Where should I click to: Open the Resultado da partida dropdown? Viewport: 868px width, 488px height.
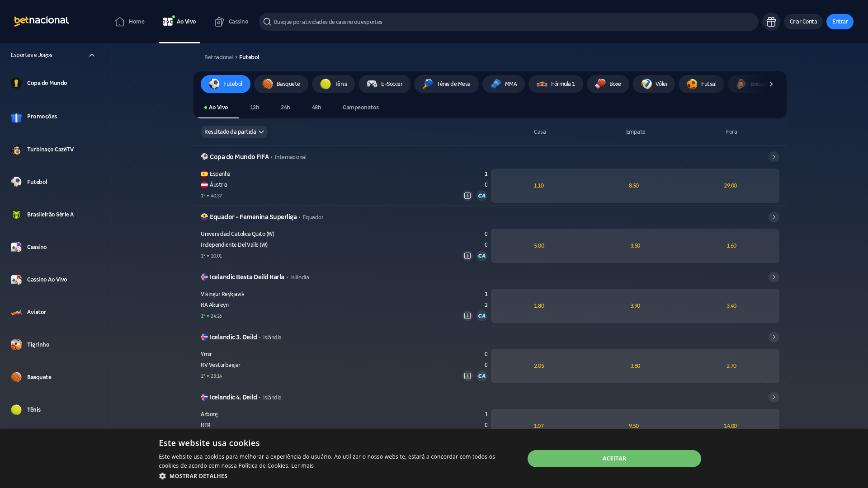point(234,132)
